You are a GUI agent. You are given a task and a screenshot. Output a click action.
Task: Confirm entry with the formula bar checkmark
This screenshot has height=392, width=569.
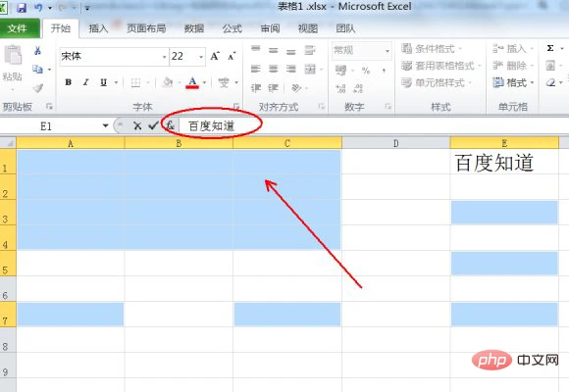(153, 125)
